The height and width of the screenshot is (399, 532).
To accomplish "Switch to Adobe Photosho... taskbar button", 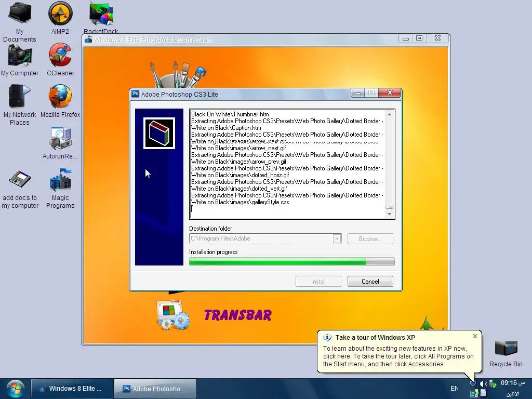I will coord(155,389).
